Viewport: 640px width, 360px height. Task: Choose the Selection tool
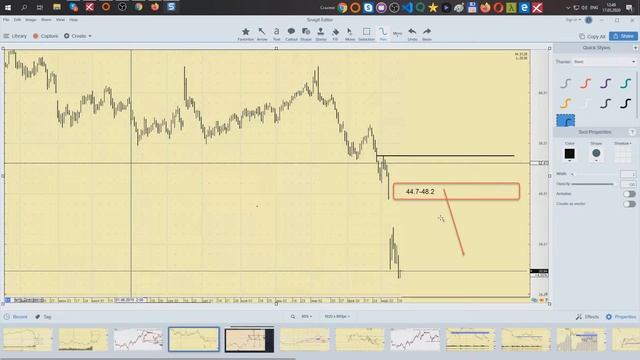(x=367, y=34)
